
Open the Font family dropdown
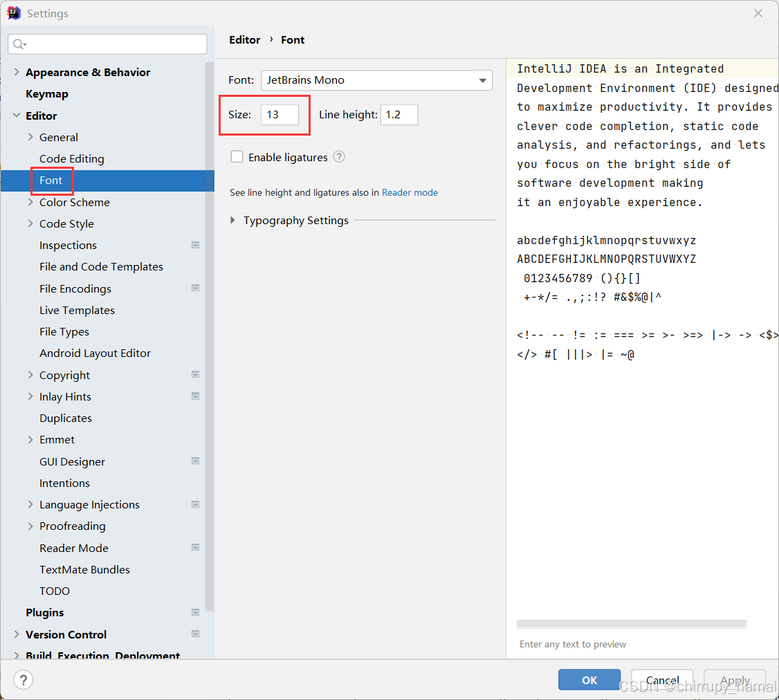click(x=376, y=80)
